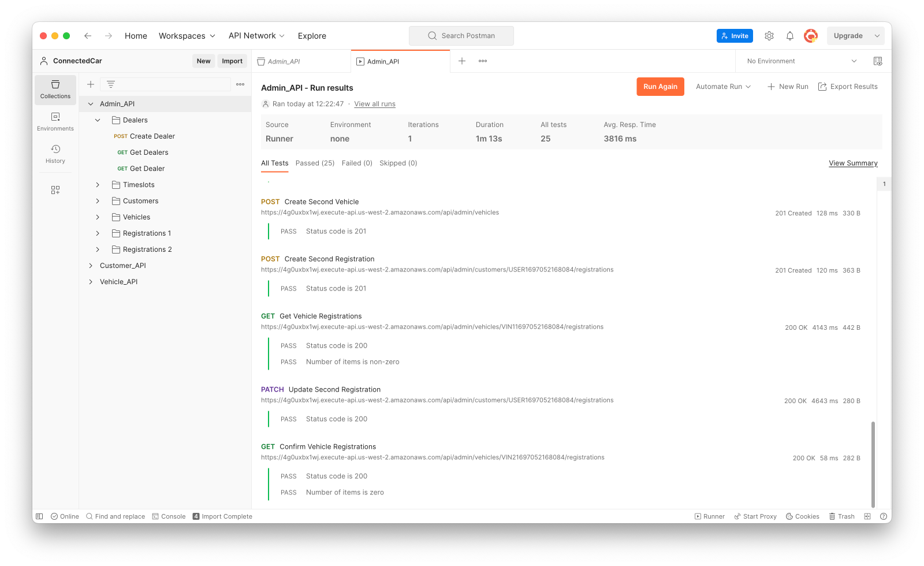Open the Console from status bar

coord(169,516)
